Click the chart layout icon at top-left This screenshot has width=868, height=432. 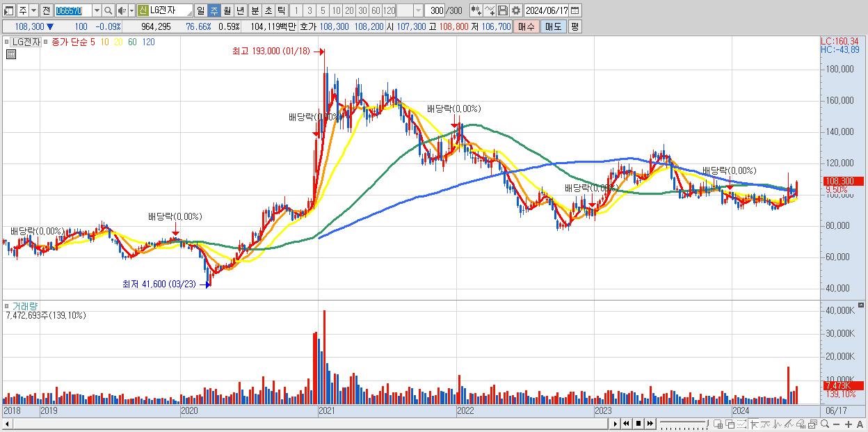tap(9, 11)
